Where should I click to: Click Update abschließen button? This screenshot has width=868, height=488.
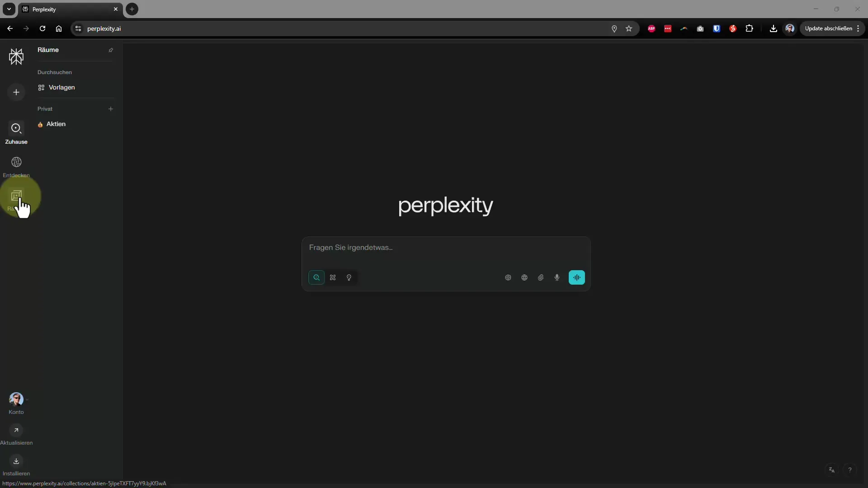828,28
